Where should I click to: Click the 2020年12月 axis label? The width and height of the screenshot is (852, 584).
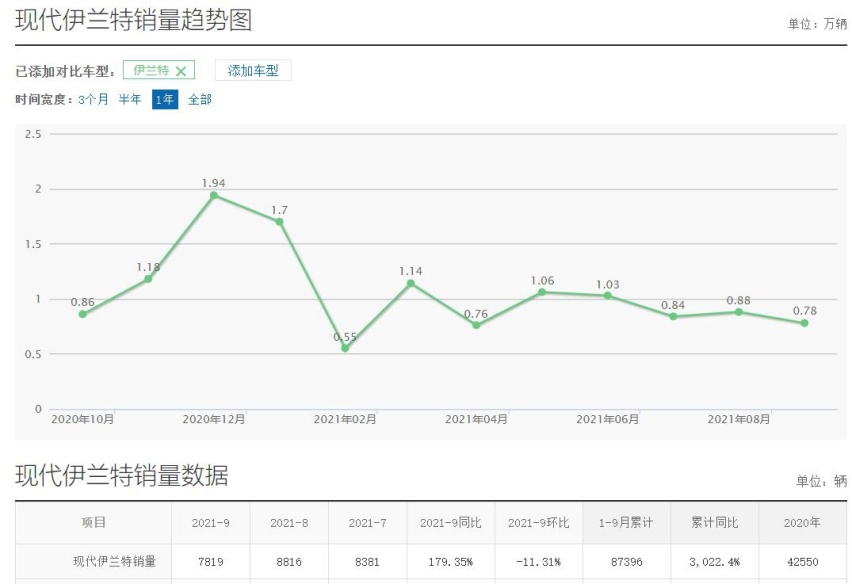click(x=214, y=419)
